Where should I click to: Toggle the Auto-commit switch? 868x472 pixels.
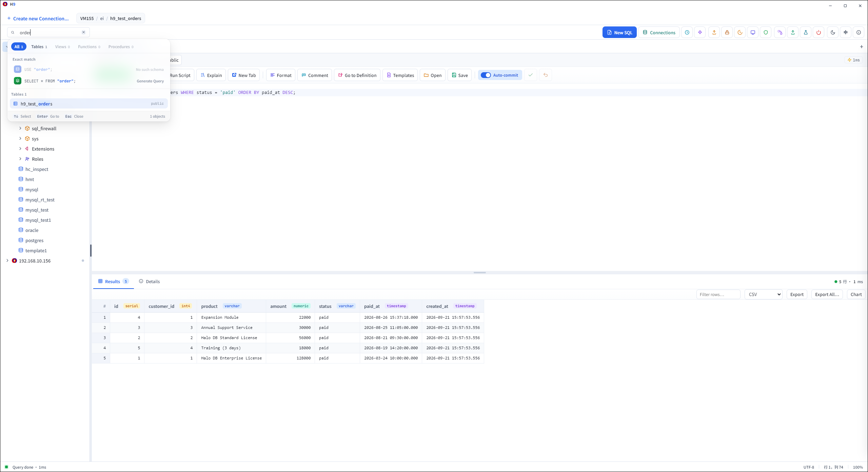coord(486,75)
